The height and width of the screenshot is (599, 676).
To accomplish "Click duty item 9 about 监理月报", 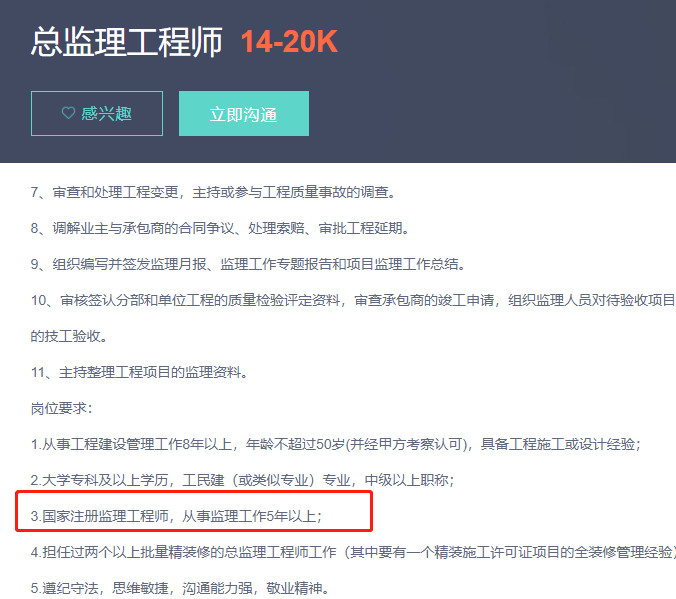I will [248, 264].
